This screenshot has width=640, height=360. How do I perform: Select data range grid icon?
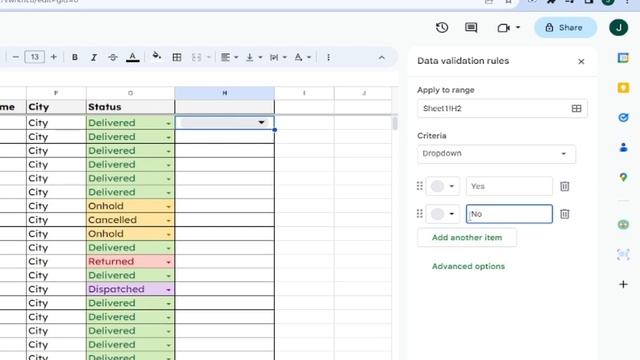click(576, 109)
